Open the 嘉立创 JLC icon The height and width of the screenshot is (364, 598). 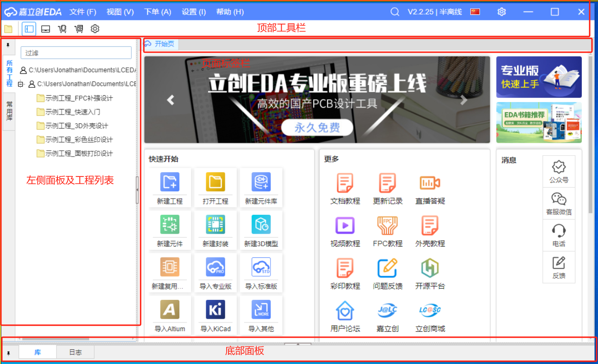pos(388,310)
